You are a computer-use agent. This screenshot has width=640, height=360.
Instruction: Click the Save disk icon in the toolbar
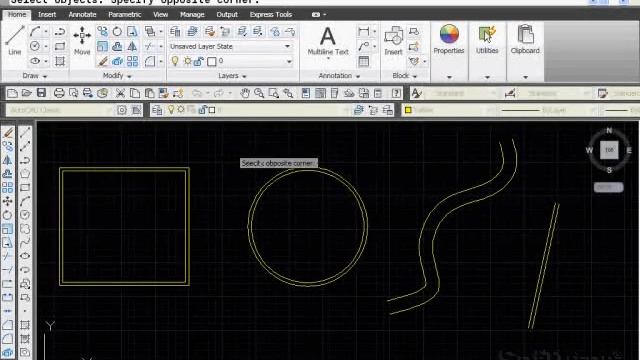[x=41, y=93]
